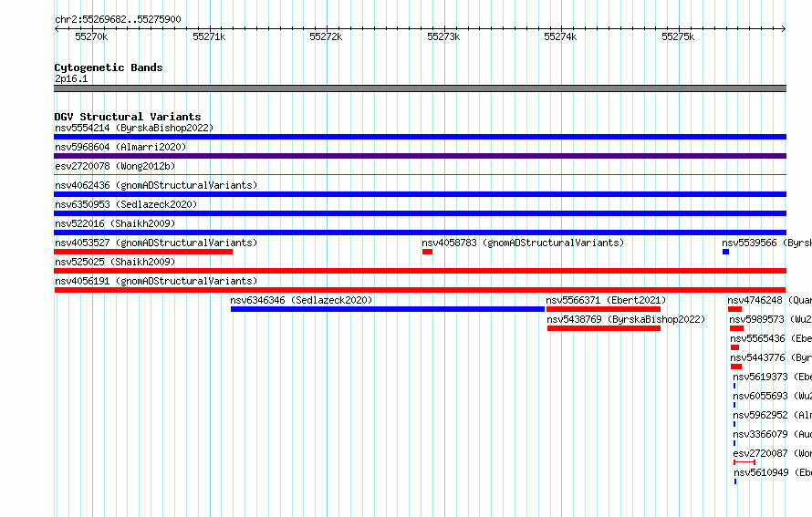Click the 55274k ruler position
Image resolution: width=812 pixels, height=517 pixels.
tap(560, 36)
